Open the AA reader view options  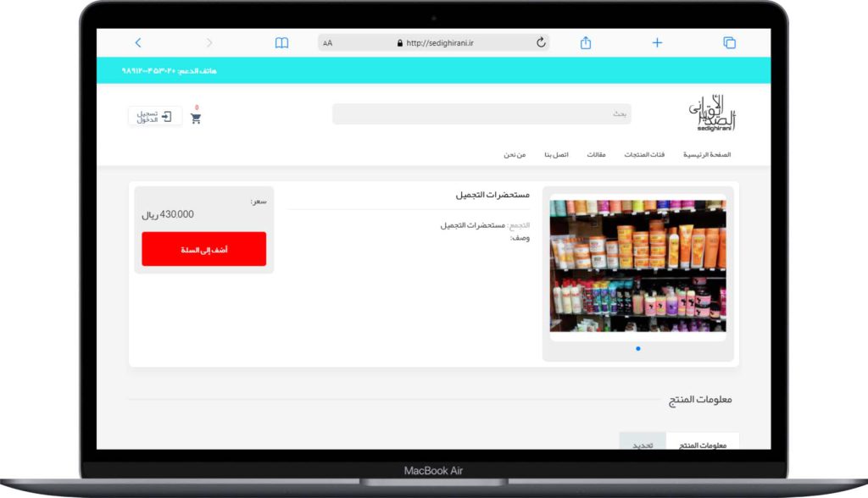[328, 43]
